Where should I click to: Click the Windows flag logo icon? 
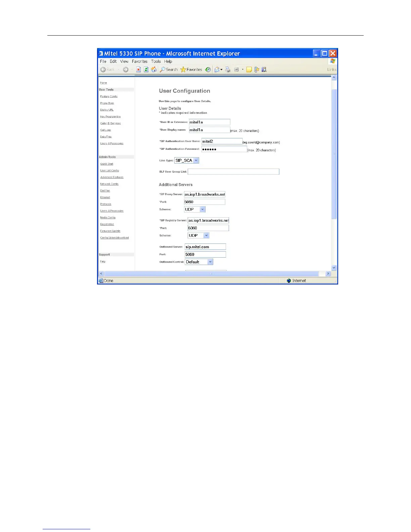[333, 61]
